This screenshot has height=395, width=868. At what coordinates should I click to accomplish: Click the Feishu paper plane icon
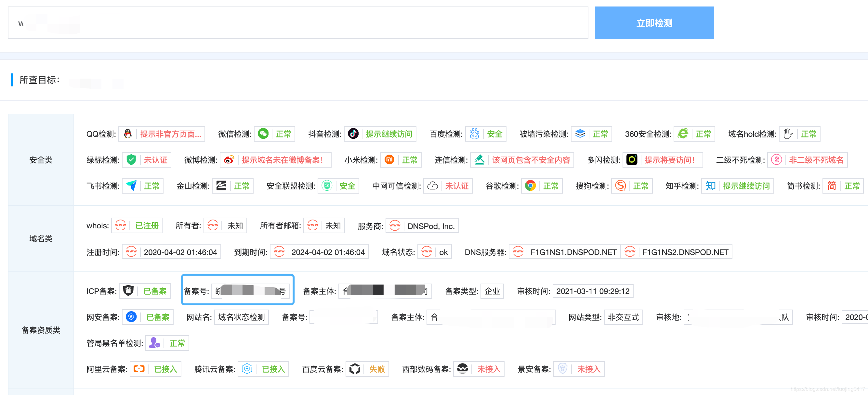(x=131, y=185)
